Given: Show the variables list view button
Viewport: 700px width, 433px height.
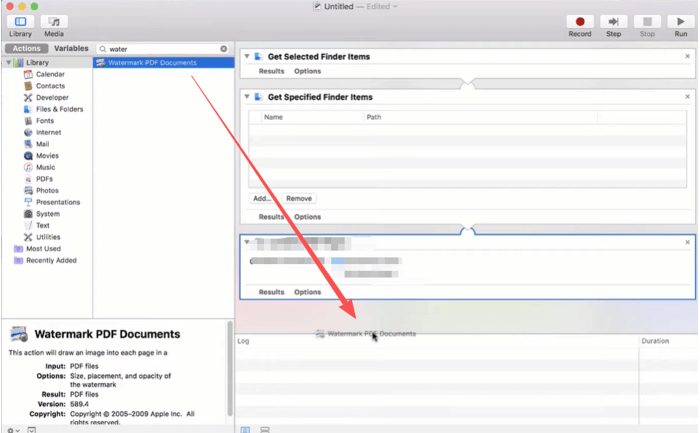Looking at the screenshot, I should pyautogui.click(x=265, y=429).
